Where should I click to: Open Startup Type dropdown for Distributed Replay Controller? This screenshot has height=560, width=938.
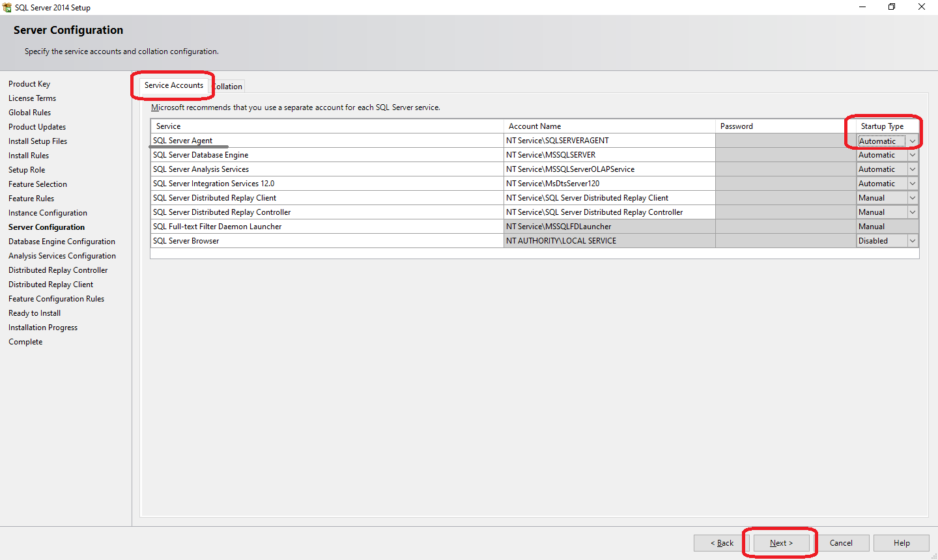tap(913, 212)
